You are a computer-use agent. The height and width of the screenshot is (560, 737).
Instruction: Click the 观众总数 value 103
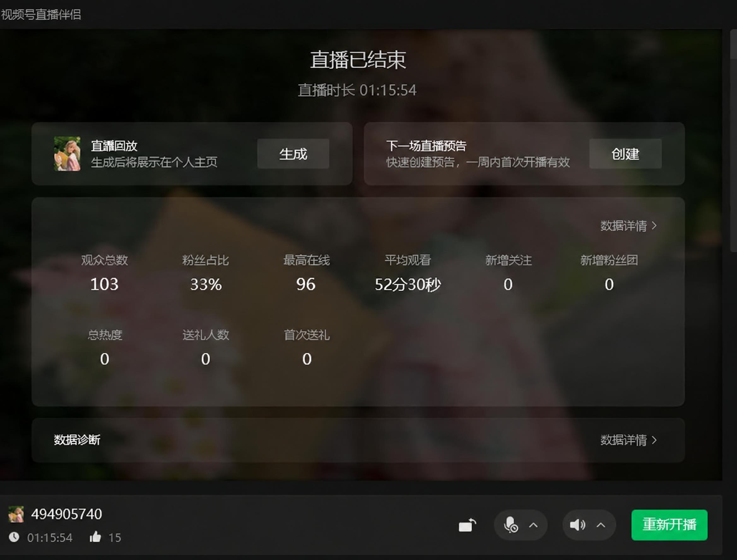pos(104,284)
